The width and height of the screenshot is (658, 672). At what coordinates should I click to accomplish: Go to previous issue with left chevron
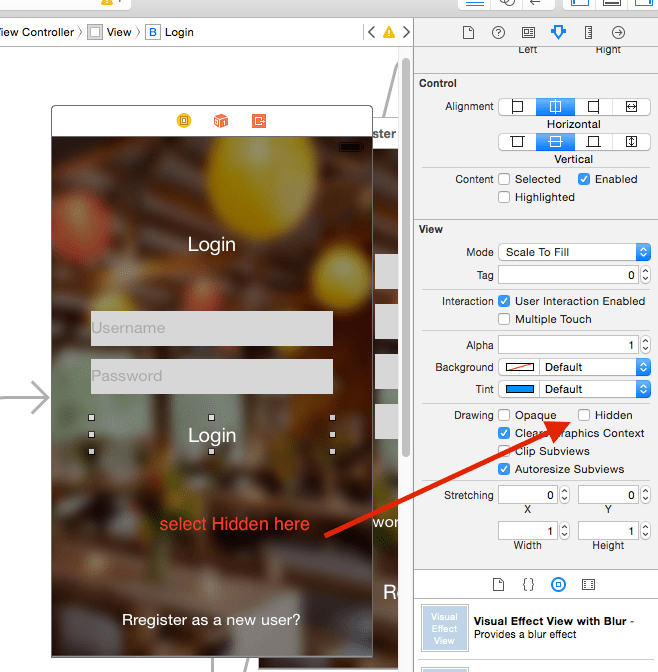372,32
